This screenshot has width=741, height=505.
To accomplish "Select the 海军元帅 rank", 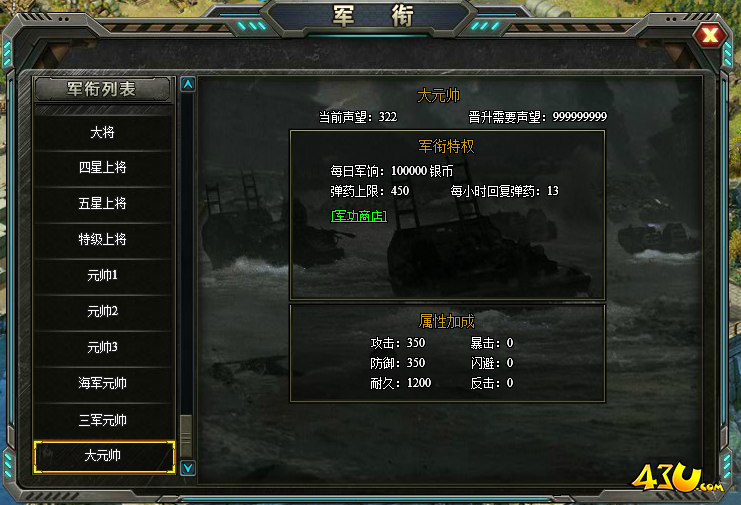I will [103, 383].
